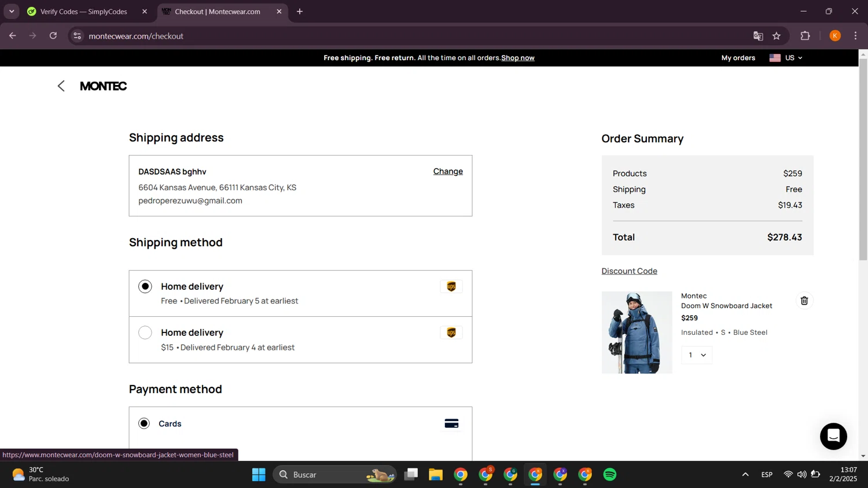Click the Windows taskbar Buscar search box
The image size is (868, 488).
tap(334, 475)
